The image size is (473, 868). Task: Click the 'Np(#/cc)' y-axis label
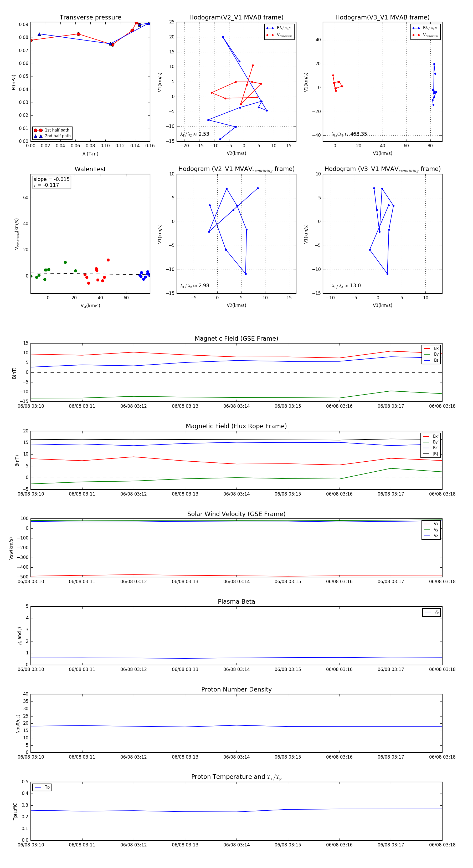point(18,724)
